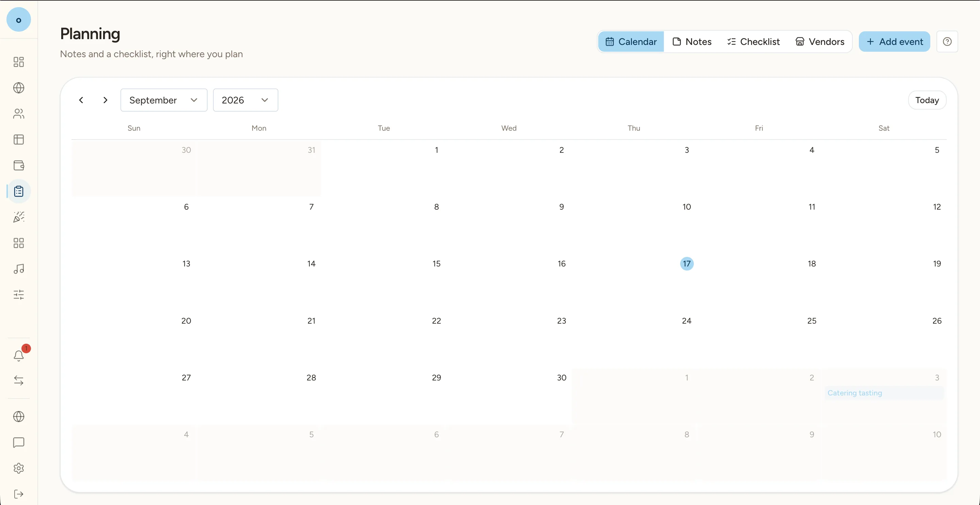Image resolution: width=980 pixels, height=505 pixels.
Task: Click the profile avatar circle
Action: click(19, 20)
